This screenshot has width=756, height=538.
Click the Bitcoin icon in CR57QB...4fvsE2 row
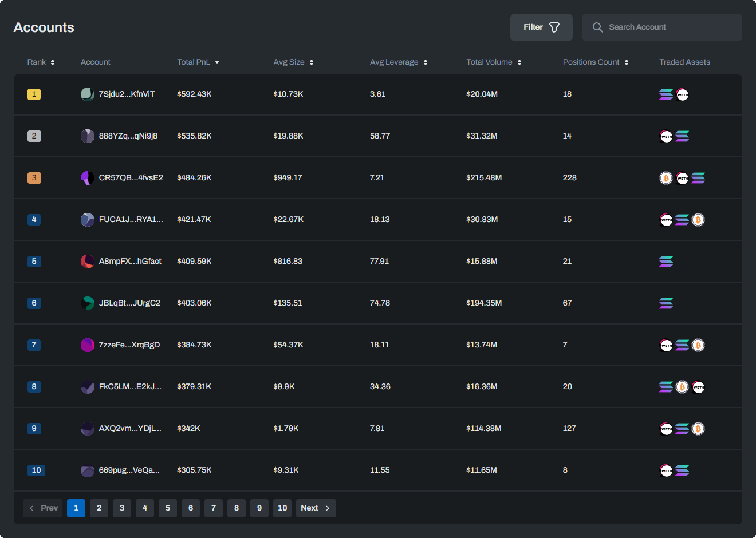click(666, 178)
